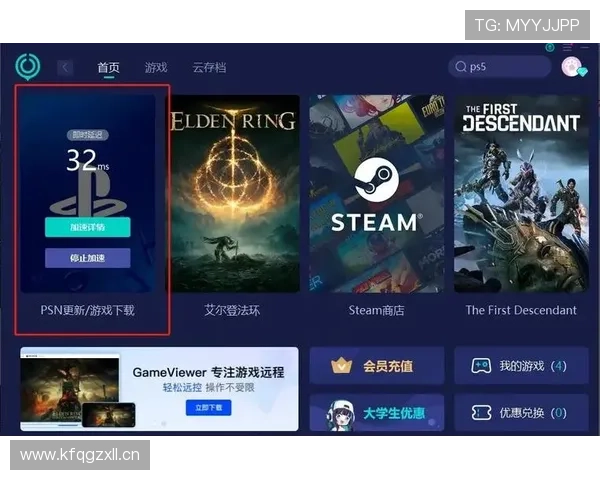Click the anime girl icon on 大学生优惠
The image size is (600, 480).
[x=340, y=415]
